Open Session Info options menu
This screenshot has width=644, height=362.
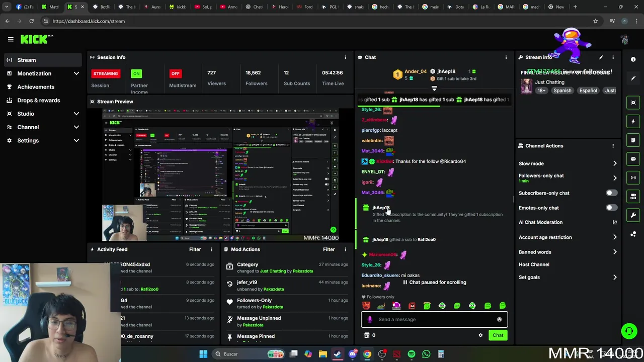pos(345,57)
